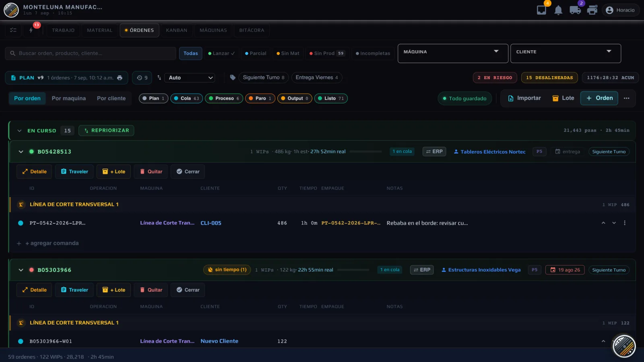The width and height of the screenshot is (644, 362).
Task: Select the Cola 43 status chip
Action: (x=186, y=98)
